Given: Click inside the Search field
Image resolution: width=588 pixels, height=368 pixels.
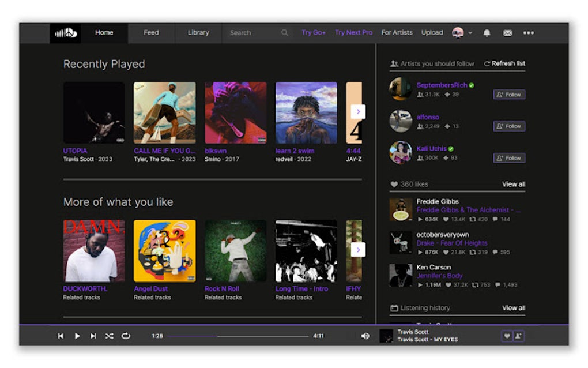Looking at the screenshot, I should pos(254,33).
